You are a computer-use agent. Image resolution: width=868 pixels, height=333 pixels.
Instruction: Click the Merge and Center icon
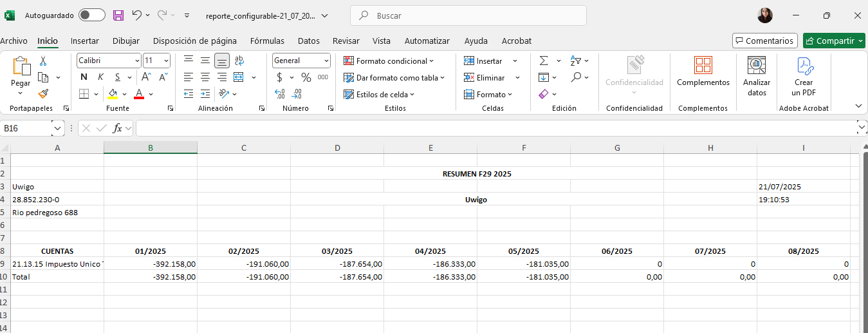point(239,77)
